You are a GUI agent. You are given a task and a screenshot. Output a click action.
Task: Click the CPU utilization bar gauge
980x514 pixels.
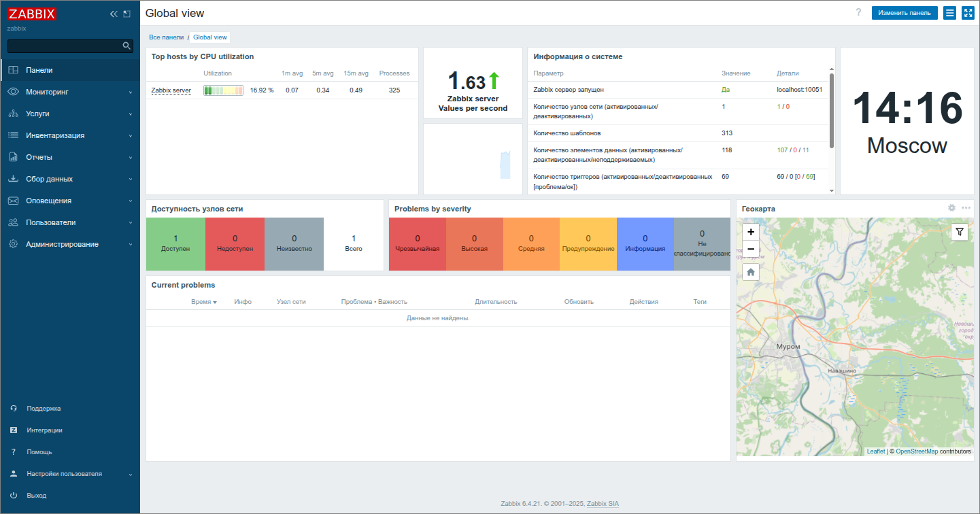pos(223,90)
